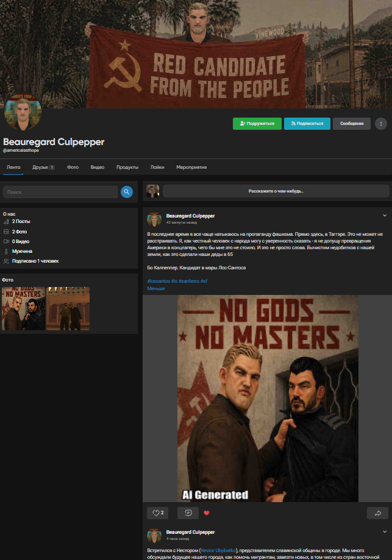The width and height of the screenshot is (392, 560).
Task: Open the No Gods No Masters photo thumbnail
Action: click(23, 308)
